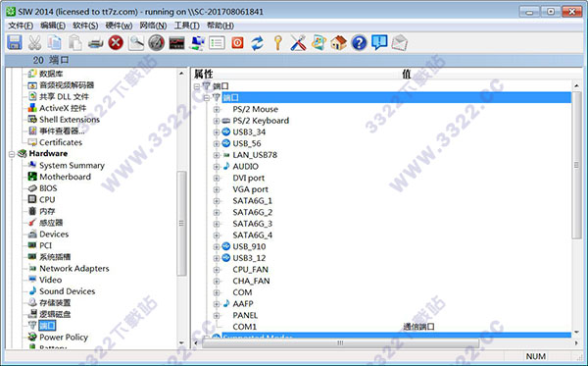Click the house home icon in toolbar
The height and width of the screenshot is (366, 588).
(x=339, y=43)
